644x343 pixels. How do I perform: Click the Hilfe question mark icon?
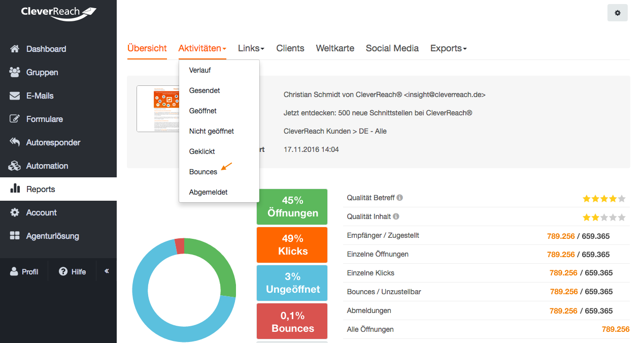coord(63,272)
